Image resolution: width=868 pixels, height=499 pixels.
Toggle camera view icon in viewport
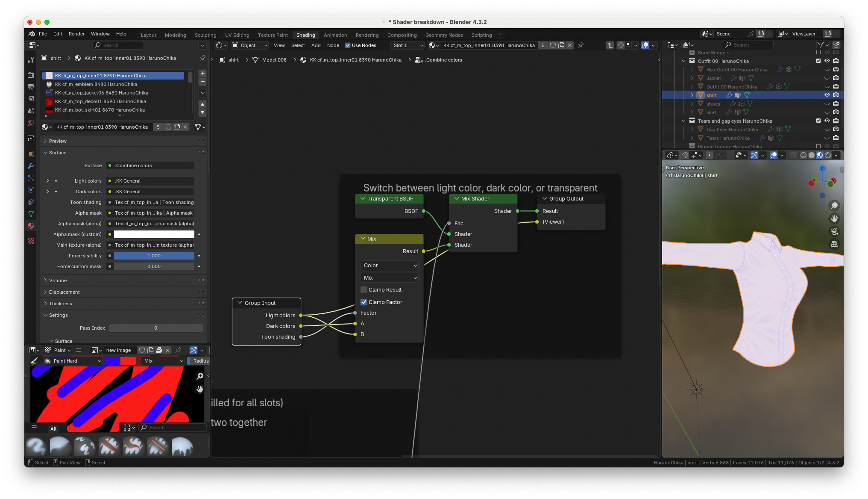(x=834, y=231)
